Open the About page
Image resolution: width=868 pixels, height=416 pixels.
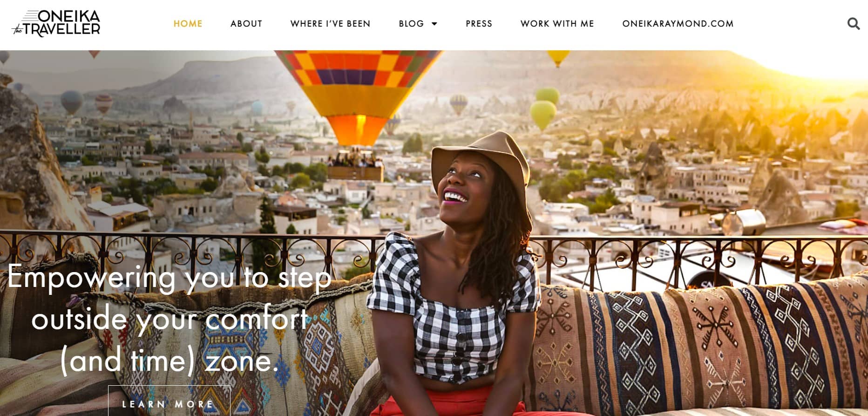click(246, 23)
